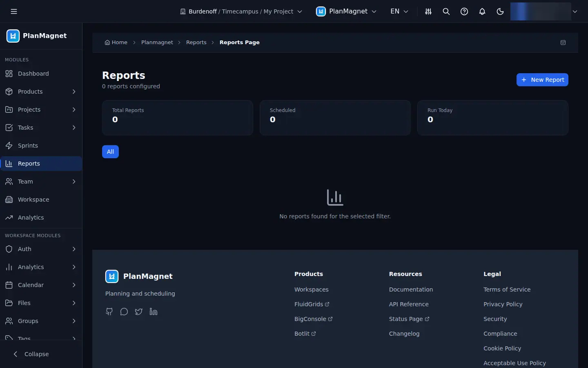Click the Analytics trend icon under Modules
Screen dimensions: 588x368
tap(9, 218)
